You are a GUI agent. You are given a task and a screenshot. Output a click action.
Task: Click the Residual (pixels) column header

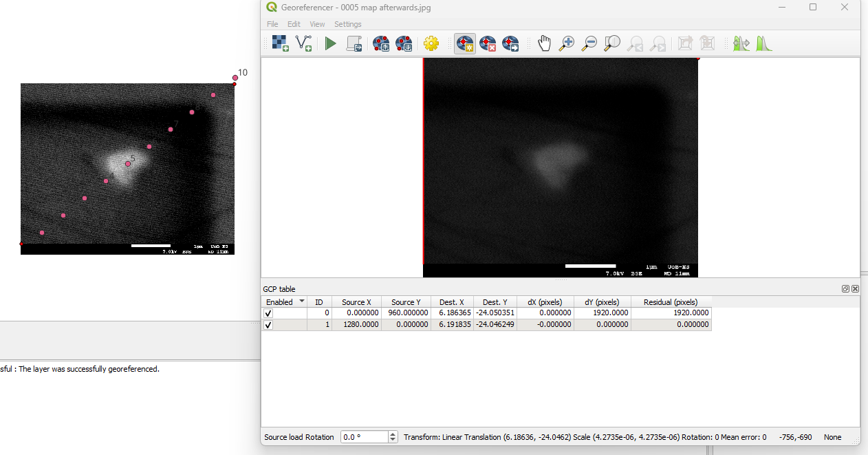671,302
